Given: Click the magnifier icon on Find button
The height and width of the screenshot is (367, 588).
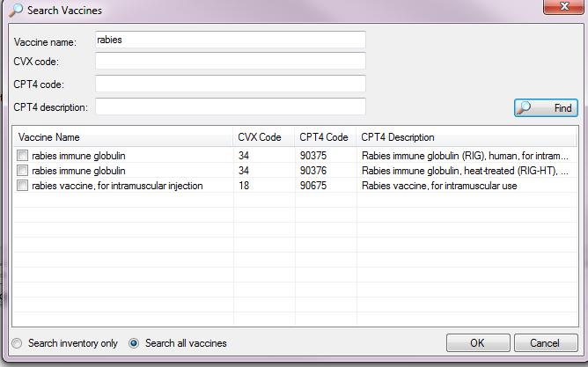Looking at the screenshot, I should [524, 108].
